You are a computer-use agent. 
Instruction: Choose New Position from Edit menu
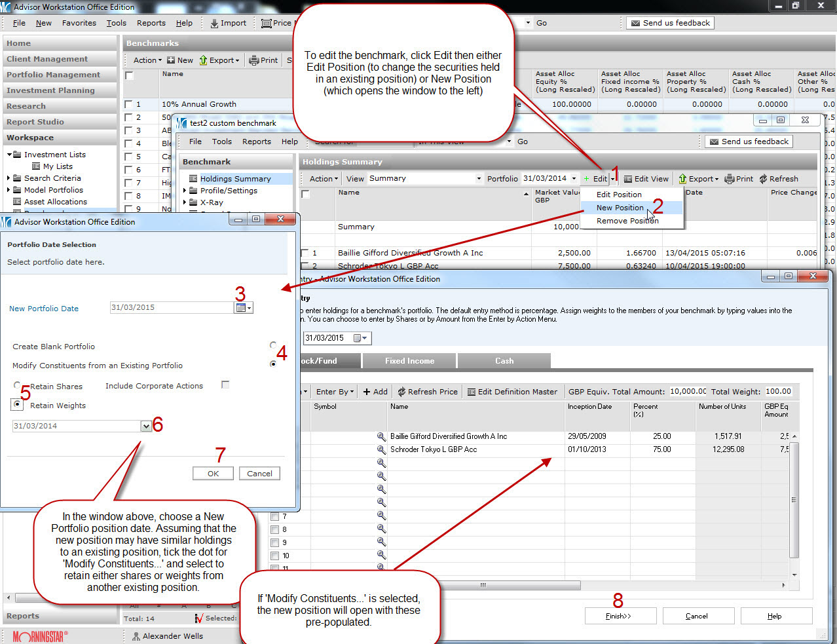click(x=620, y=208)
